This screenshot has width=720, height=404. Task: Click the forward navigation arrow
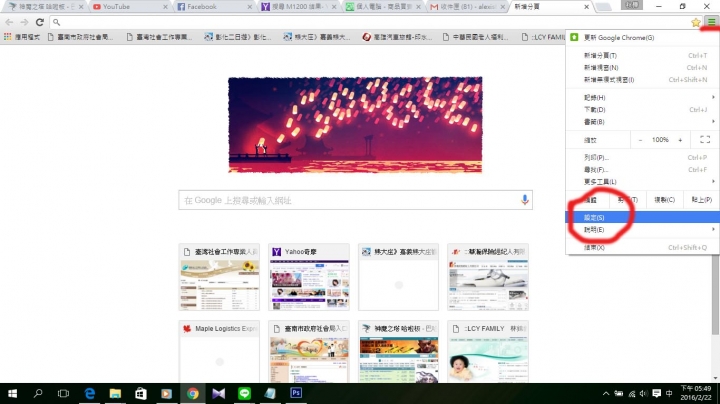pyautogui.click(x=24, y=22)
